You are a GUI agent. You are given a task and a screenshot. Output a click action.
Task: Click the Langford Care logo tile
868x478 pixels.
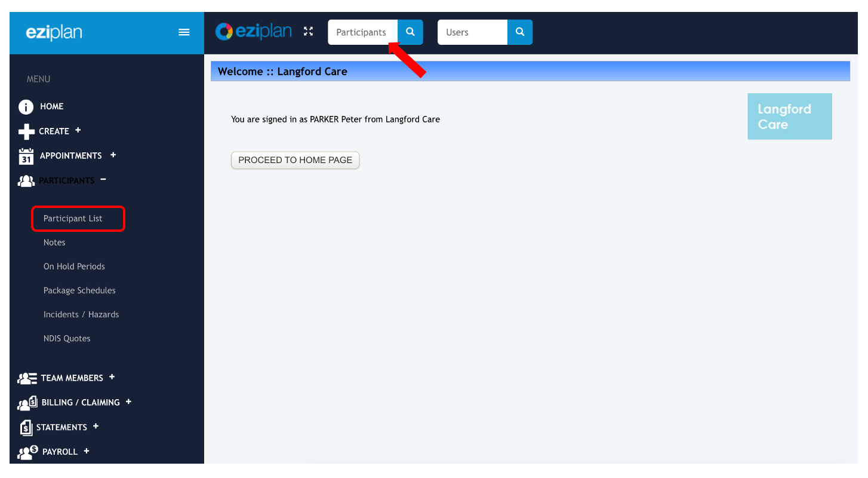pos(789,117)
